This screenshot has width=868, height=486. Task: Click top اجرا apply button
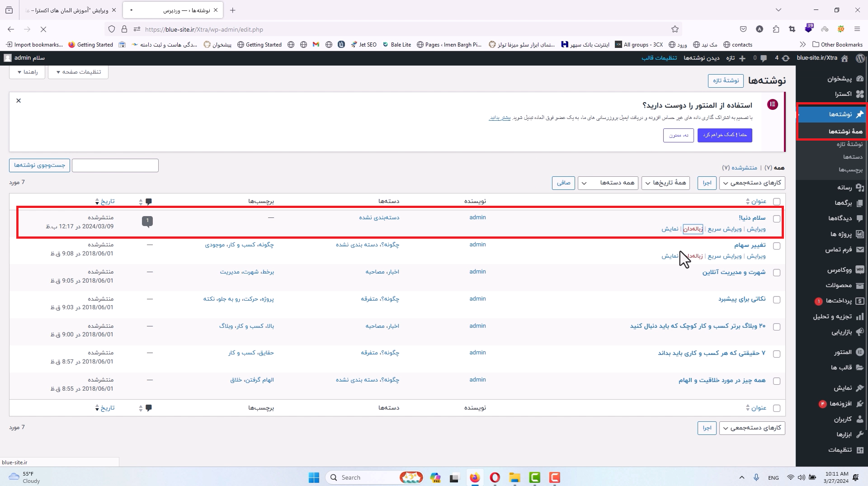[x=707, y=183]
